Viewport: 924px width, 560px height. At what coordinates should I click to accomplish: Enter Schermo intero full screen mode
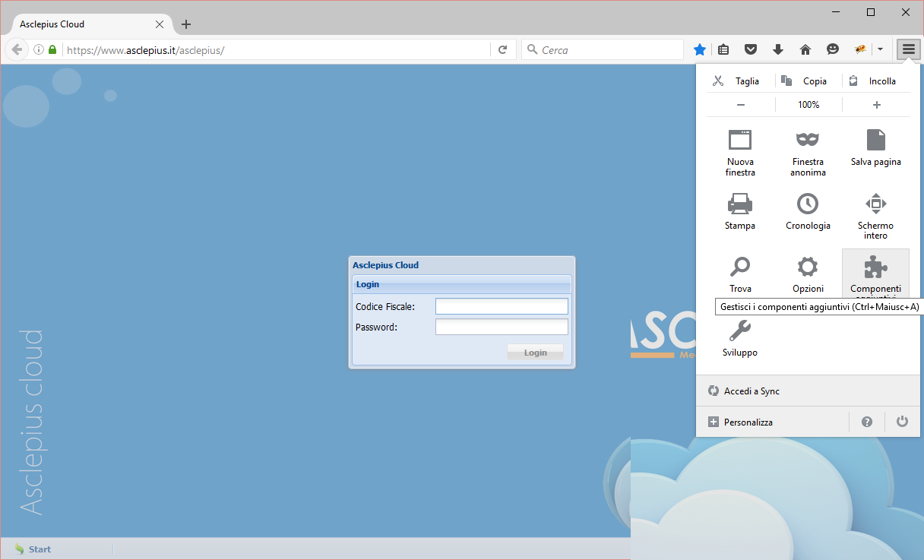[x=876, y=216]
